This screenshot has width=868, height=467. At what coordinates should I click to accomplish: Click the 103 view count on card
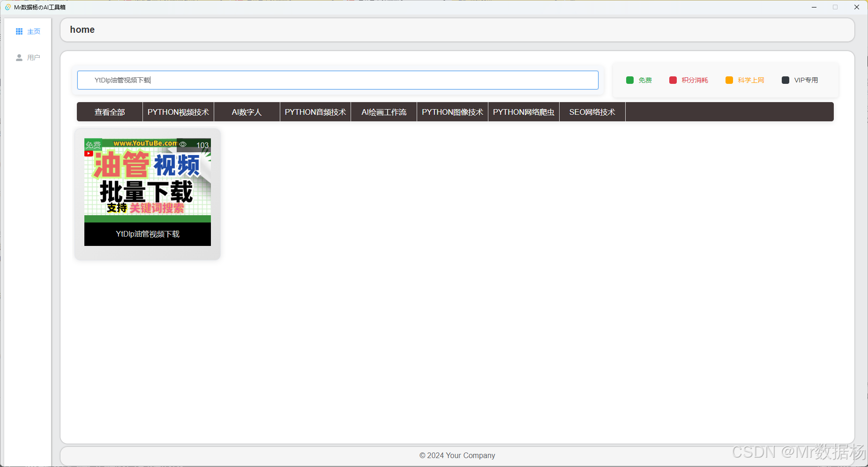(x=202, y=145)
